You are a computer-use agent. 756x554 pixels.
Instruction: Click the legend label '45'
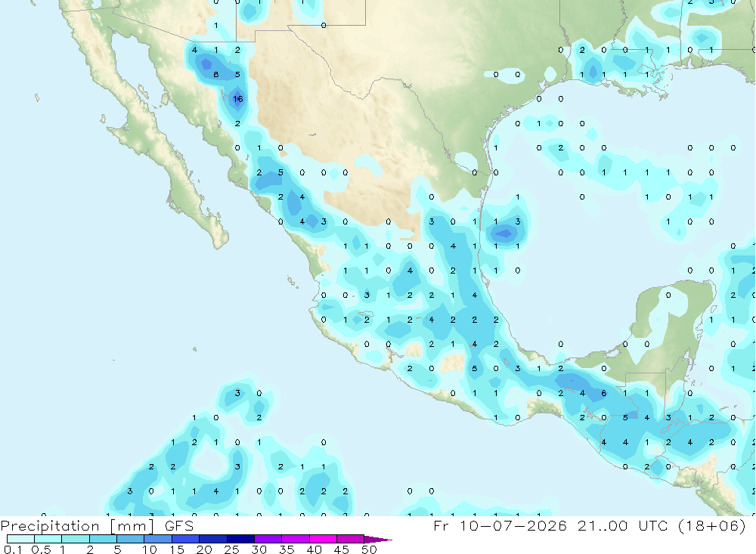342,549
